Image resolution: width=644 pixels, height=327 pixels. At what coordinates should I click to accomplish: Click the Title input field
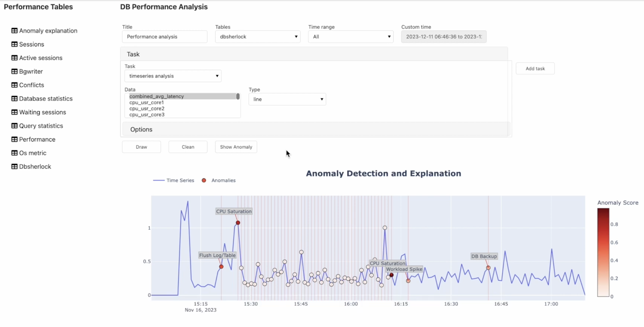[164, 37]
